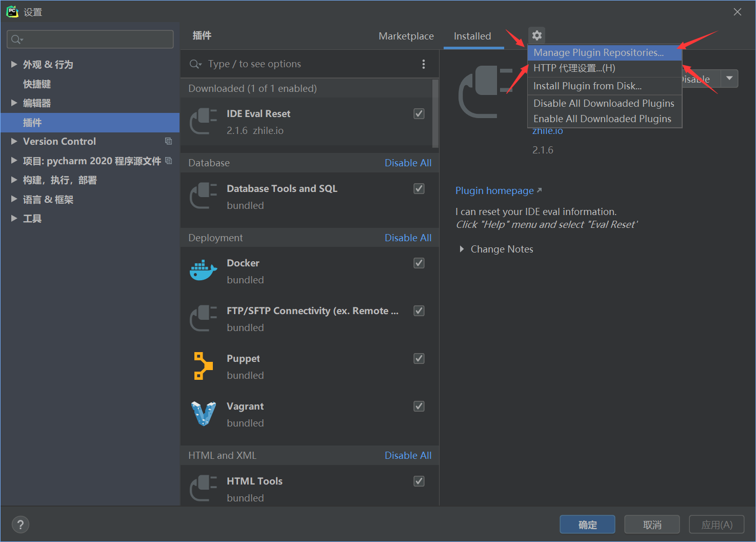Image resolution: width=756 pixels, height=542 pixels.
Task: Click the 确定 button to confirm
Action: 587,524
